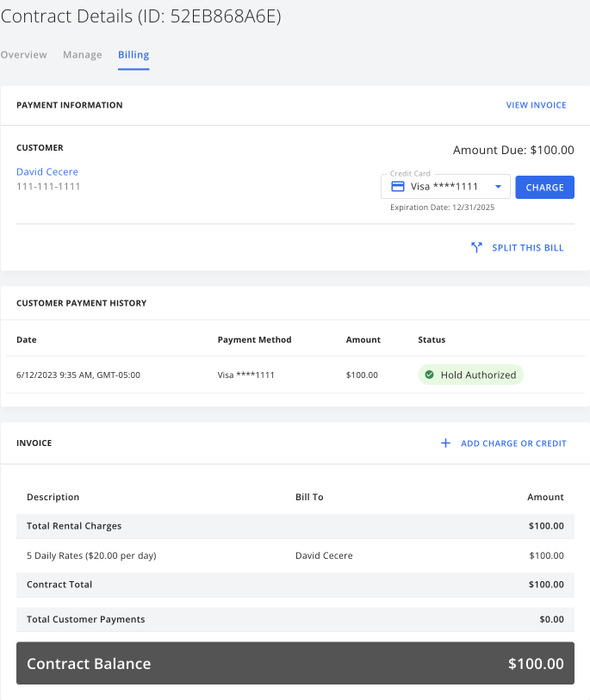Viewport: 590px width, 700px height.
Task: Open the David Cecere customer link
Action: (47, 172)
